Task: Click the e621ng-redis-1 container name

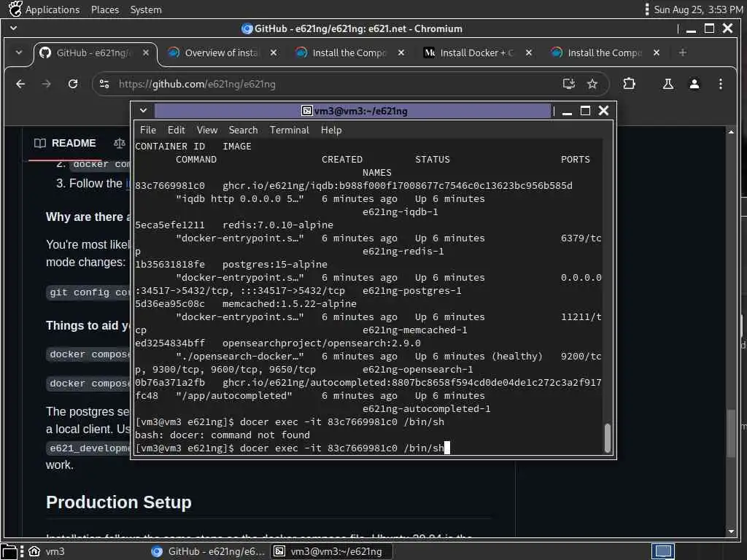Action: [x=403, y=251]
